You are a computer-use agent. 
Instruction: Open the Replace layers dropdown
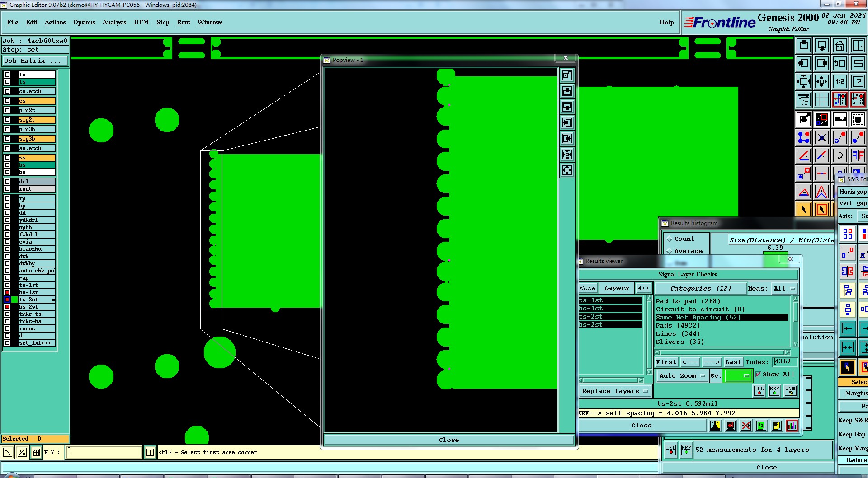point(615,391)
